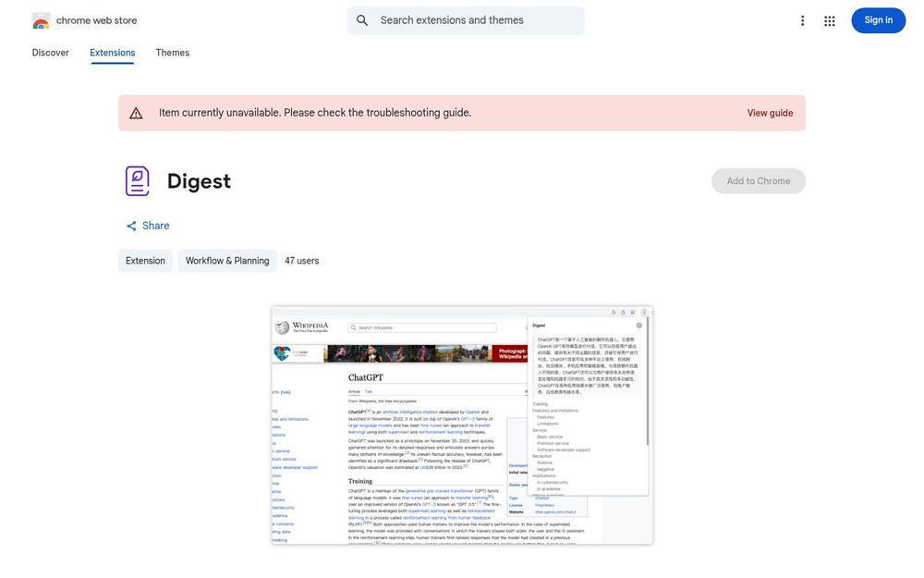Viewport: 924px width, 578px height.
Task: Select the Workflow & Planning chip
Action: click(x=227, y=261)
